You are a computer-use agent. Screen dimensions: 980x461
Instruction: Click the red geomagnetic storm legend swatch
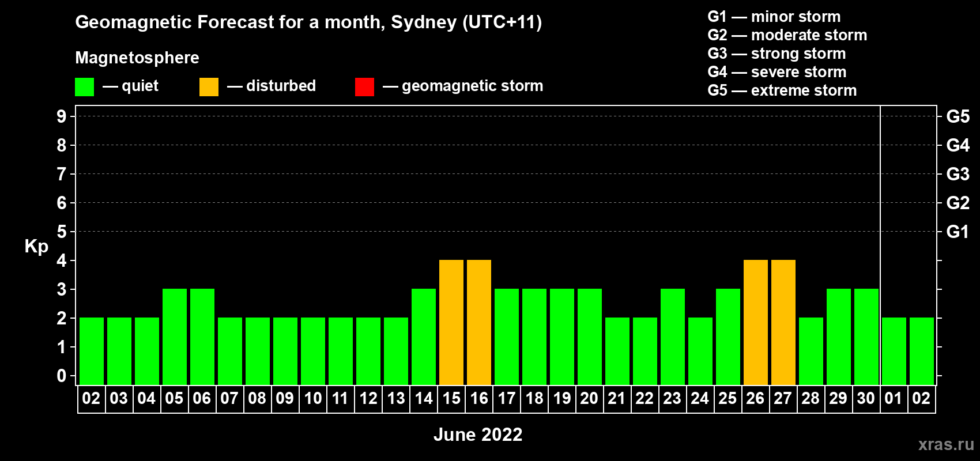click(365, 87)
